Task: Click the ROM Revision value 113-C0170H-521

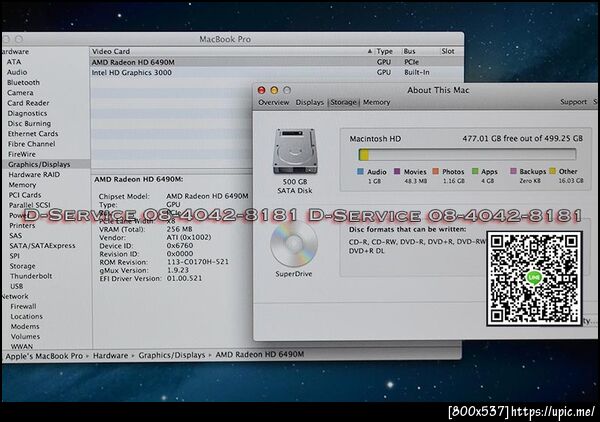Action: pyautogui.click(x=198, y=262)
